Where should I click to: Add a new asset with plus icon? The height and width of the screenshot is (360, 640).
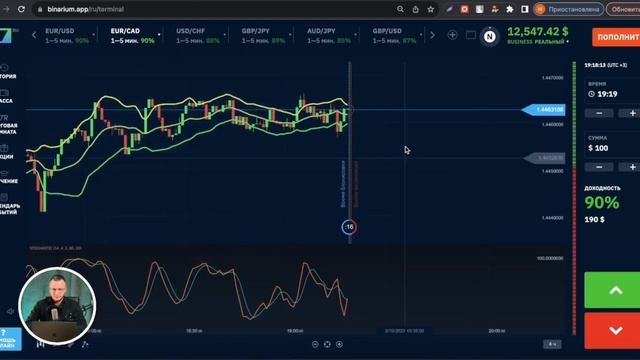pos(452,35)
